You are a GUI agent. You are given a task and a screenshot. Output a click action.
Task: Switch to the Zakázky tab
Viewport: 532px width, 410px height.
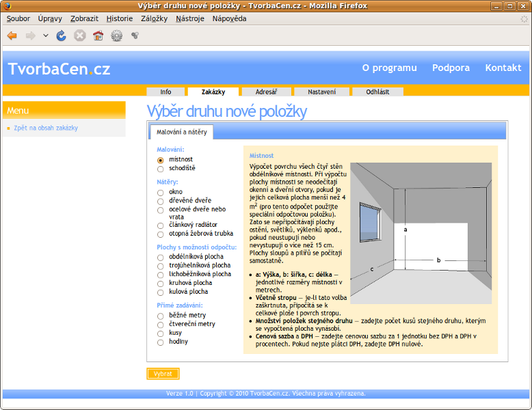[x=213, y=92]
